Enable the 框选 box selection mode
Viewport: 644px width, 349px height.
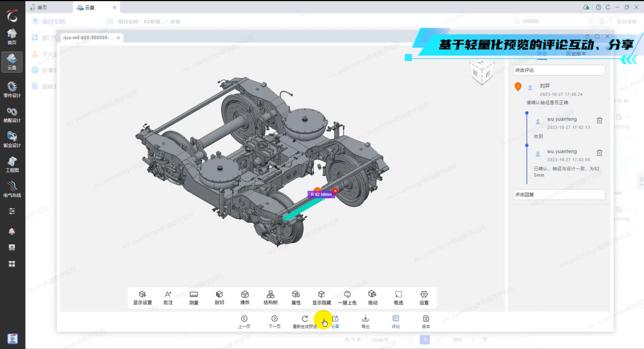pos(398,298)
